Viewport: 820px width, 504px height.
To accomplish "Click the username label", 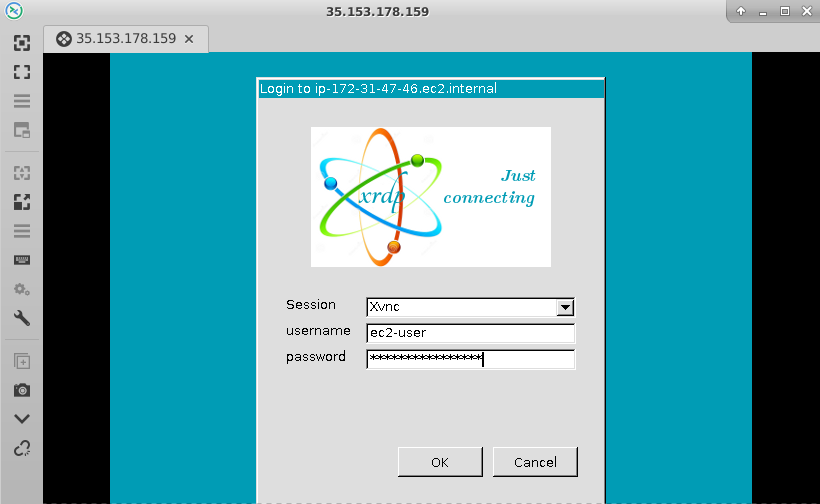I will click(x=318, y=331).
